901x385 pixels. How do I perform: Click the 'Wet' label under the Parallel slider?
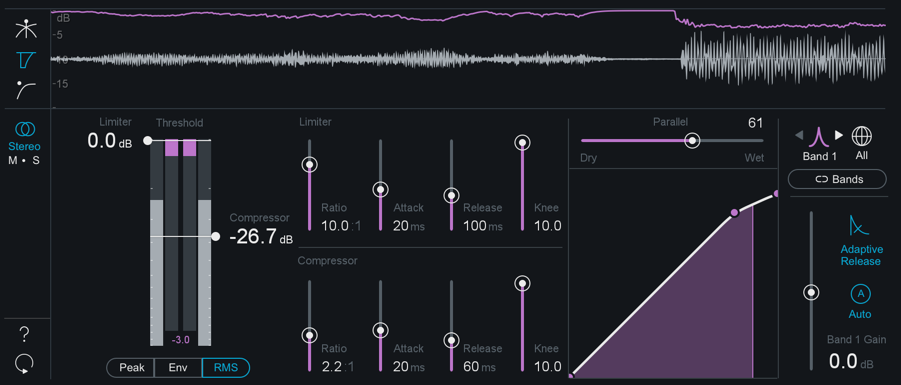(754, 159)
